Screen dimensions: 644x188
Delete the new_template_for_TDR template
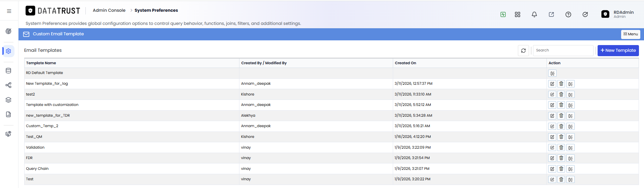[x=561, y=116]
